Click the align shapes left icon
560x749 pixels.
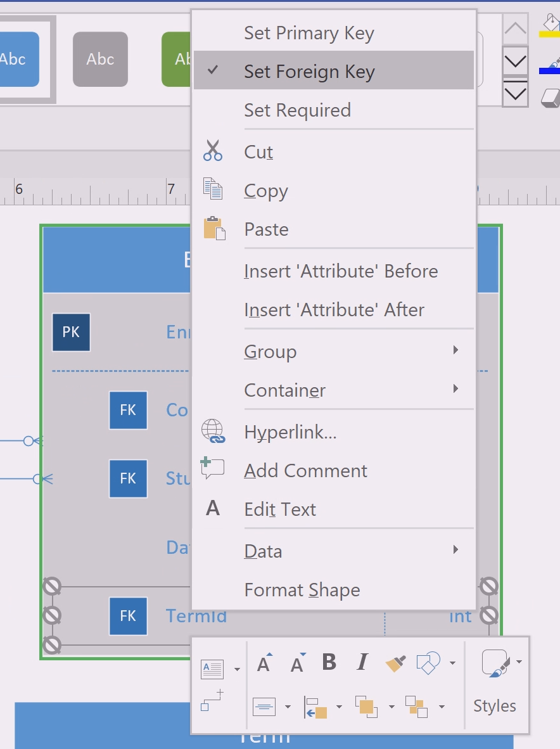(315, 707)
